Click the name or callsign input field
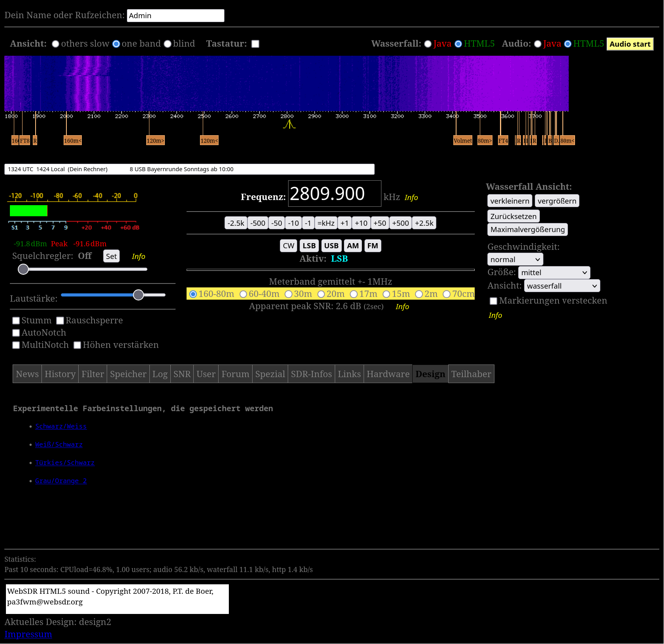This screenshot has width=664, height=644. coord(175,15)
